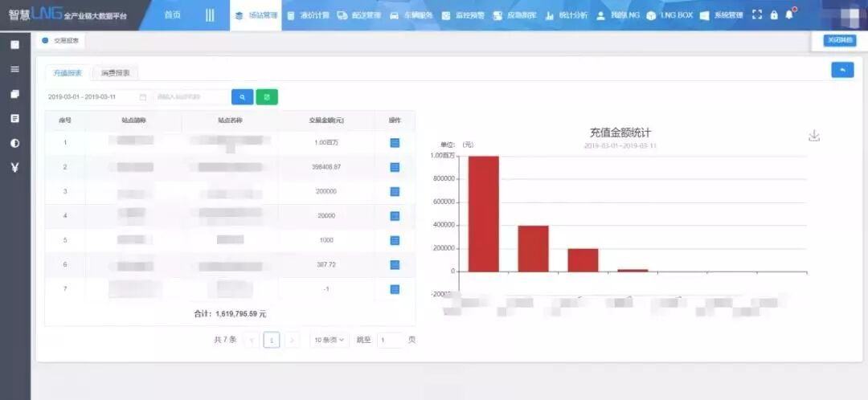Click the 交易金额(元) column header
Screen dimensions: 868x400
click(326, 120)
